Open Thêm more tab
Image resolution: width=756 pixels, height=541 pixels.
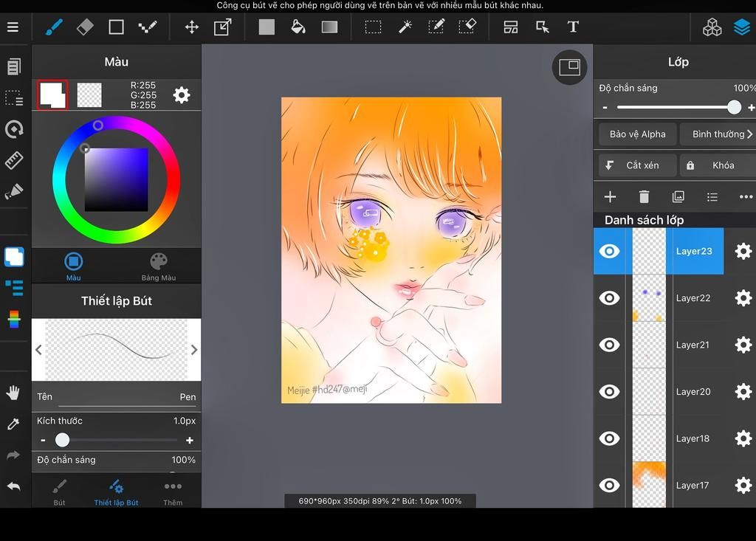coord(173,492)
